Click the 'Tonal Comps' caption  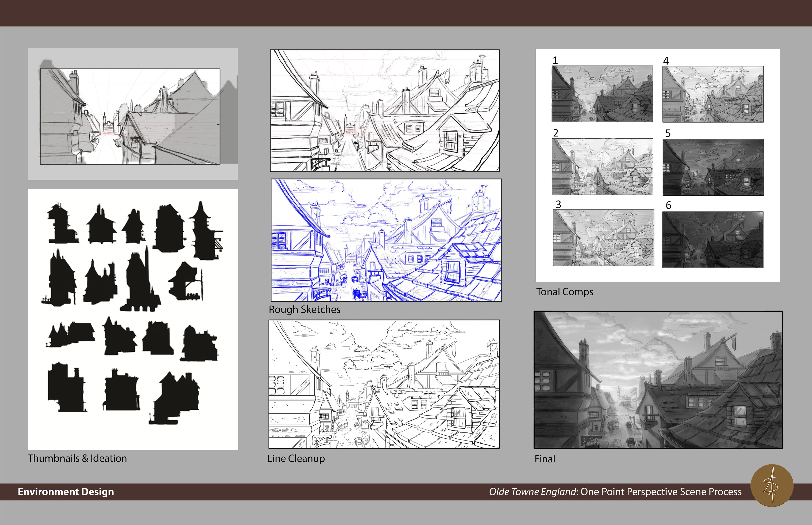(565, 292)
